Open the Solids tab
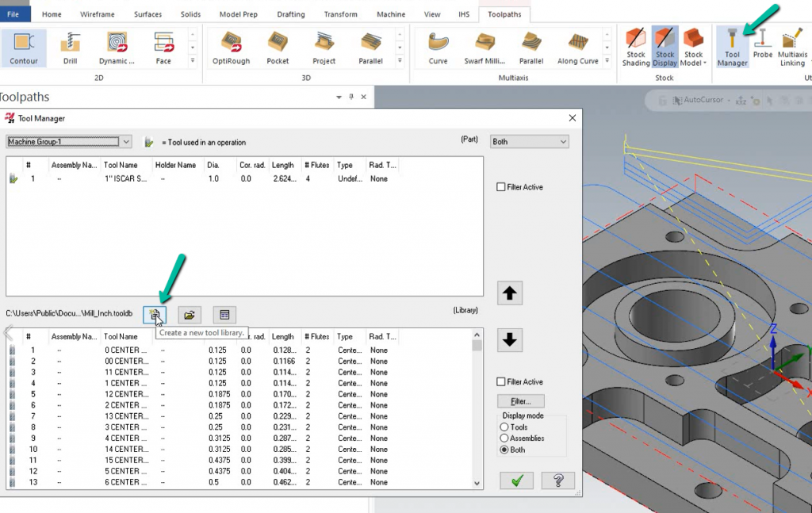 coord(190,14)
